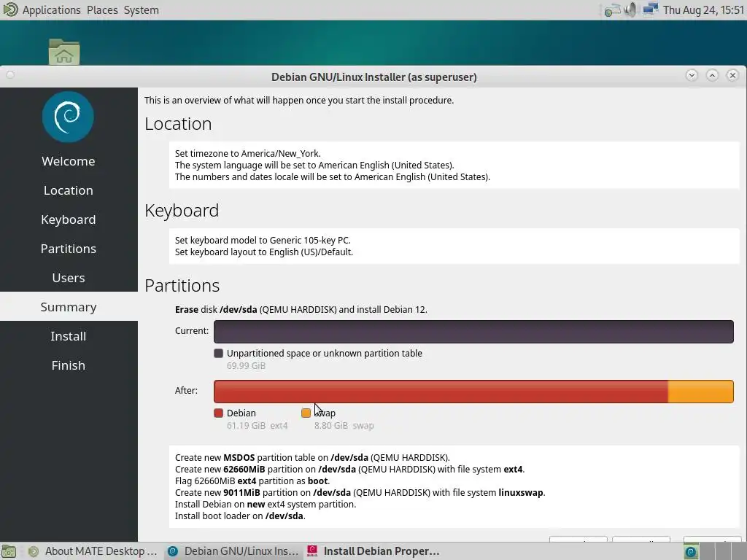Click the 'Create new 62660MiB partition' line
The image size is (747, 560).
[x=349, y=470]
